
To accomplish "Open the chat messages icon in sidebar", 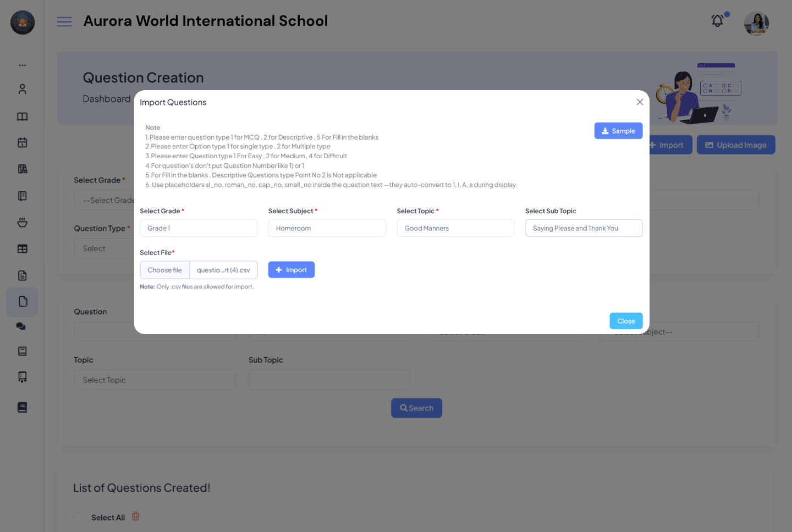I will pyautogui.click(x=21, y=326).
